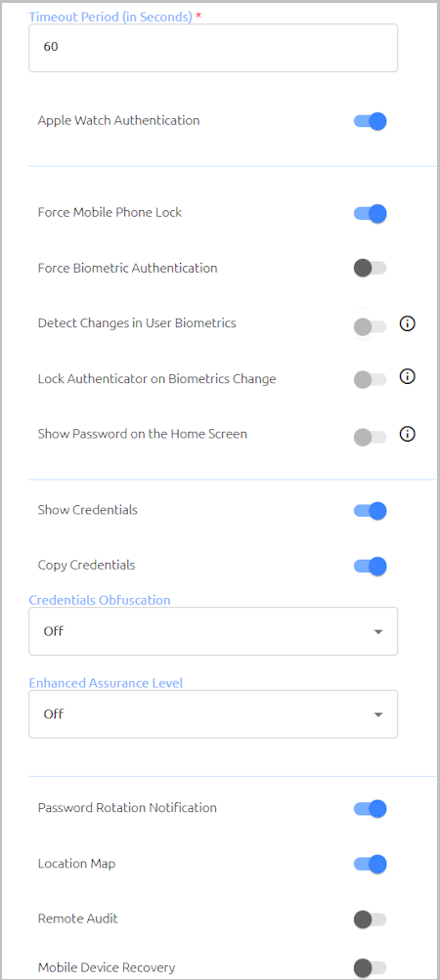440x980 pixels.
Task: Click the Credentials Obfuscation dropdown arrow
Action: click(x=378, y=632)
